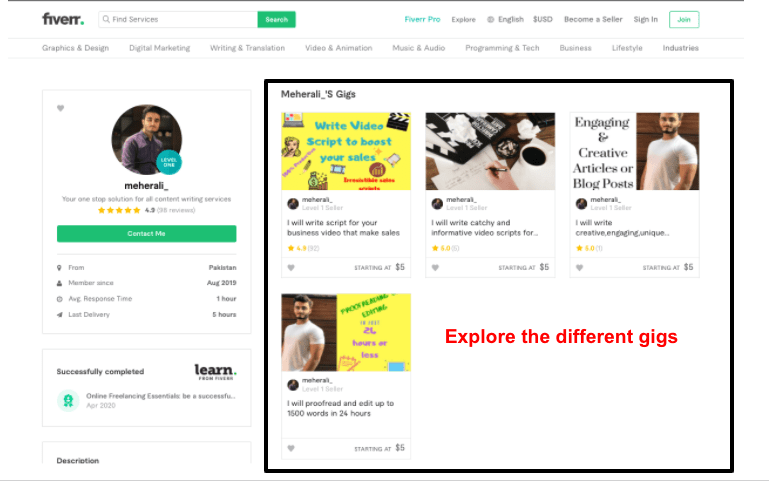Click the globe icon beside English
The width and height of the screenshot is (769, 481).
(490, 20)
